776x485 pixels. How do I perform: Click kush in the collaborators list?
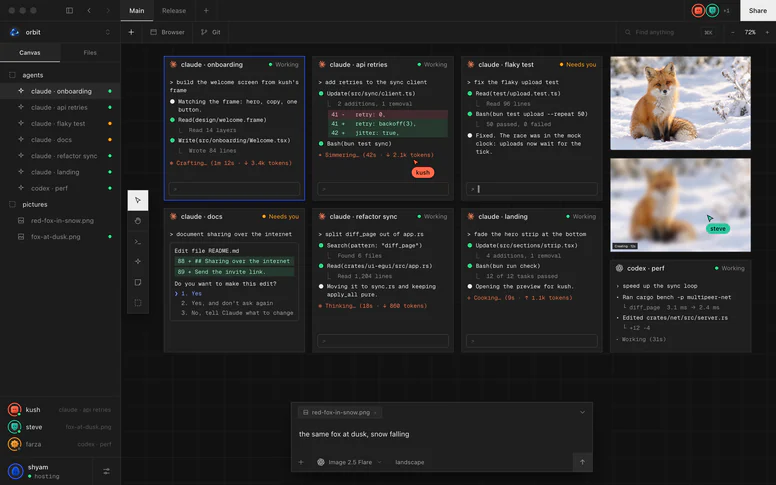(60, 410)
